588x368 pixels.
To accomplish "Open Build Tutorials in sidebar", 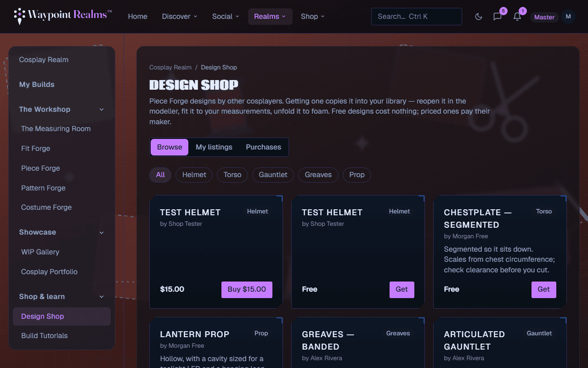I will (x=62, y=336).
